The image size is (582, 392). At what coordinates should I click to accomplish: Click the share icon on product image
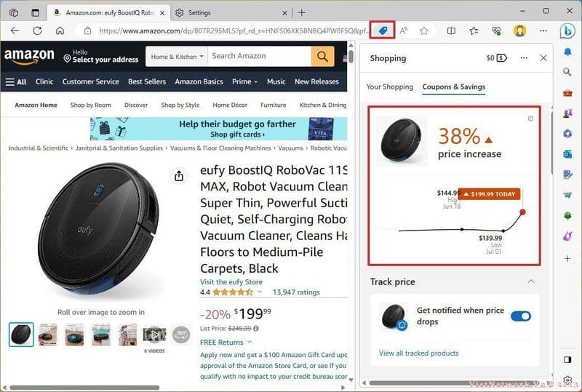pos(179,175)
